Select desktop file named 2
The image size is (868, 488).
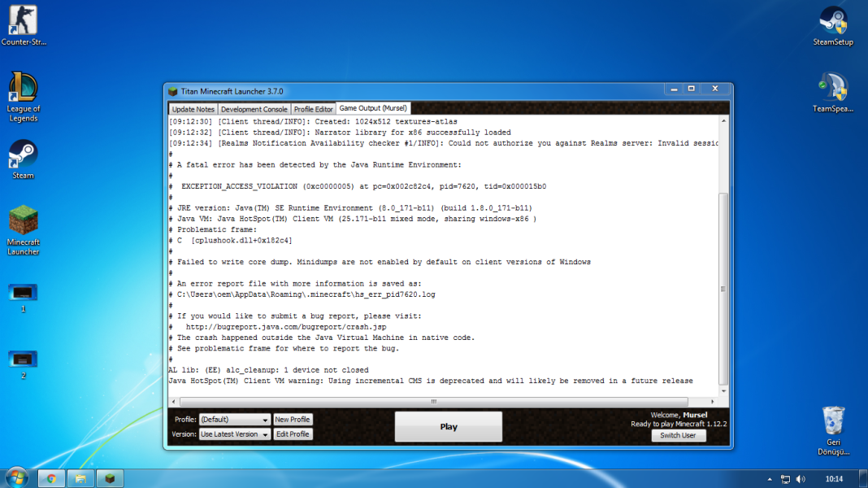click(24, 364)
